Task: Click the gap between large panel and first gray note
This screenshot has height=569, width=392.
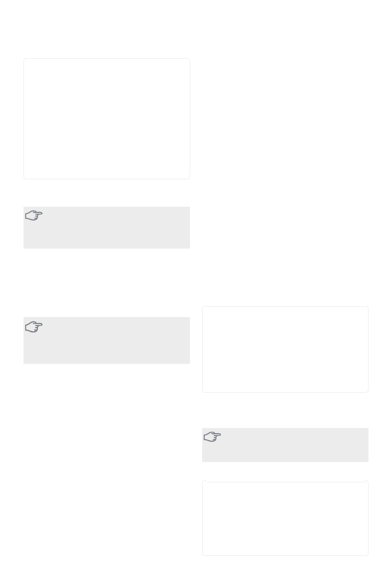Action: coord(106,193)
